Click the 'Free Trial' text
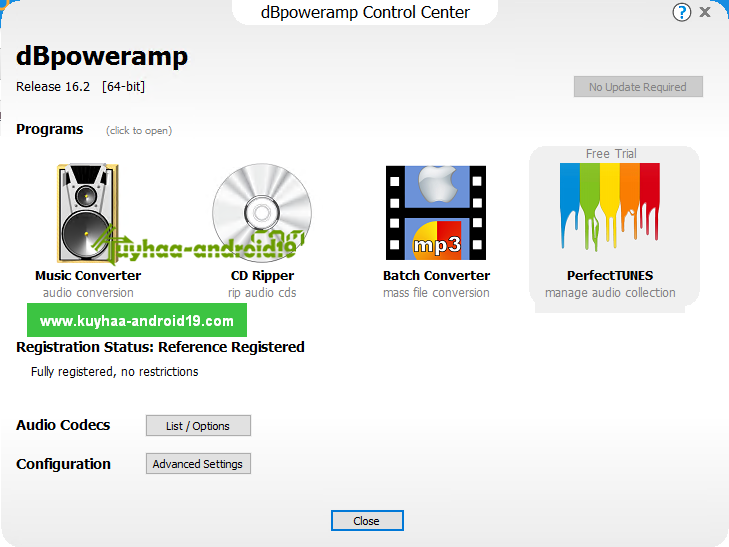The height and width of the screenshot is (547, 729). 611,153
